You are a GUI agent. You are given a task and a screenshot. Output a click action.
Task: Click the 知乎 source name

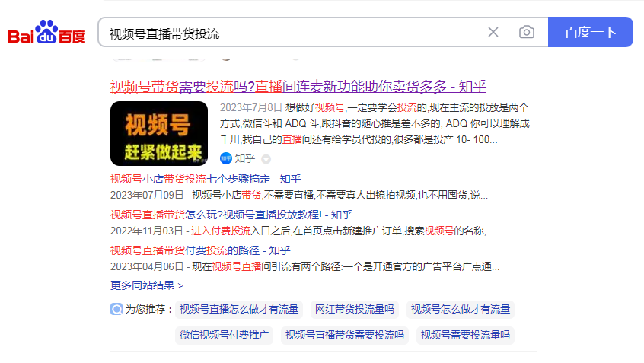tap(245, 158)
